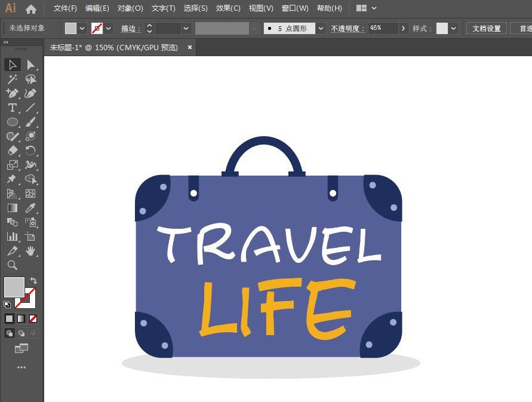Screen dimensions: 532x402
Task: Select the Lasso tool
Action: click(x=30, y=79)
